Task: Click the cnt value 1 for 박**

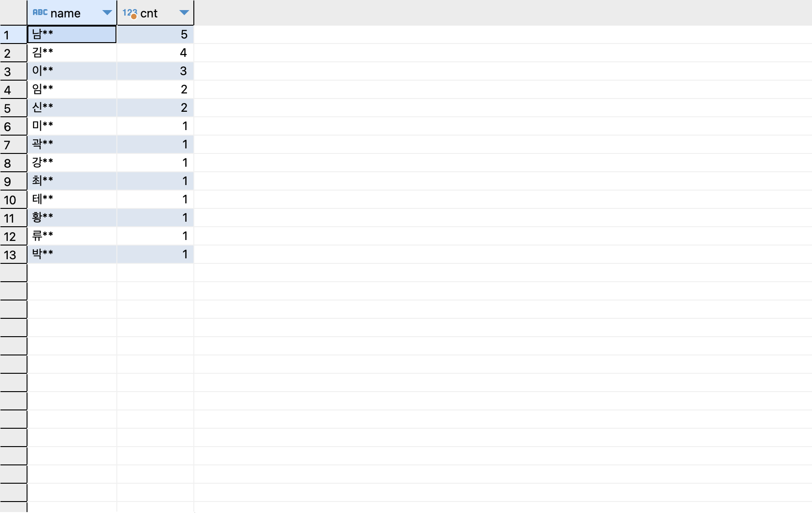Action: (x=155, y=254)
